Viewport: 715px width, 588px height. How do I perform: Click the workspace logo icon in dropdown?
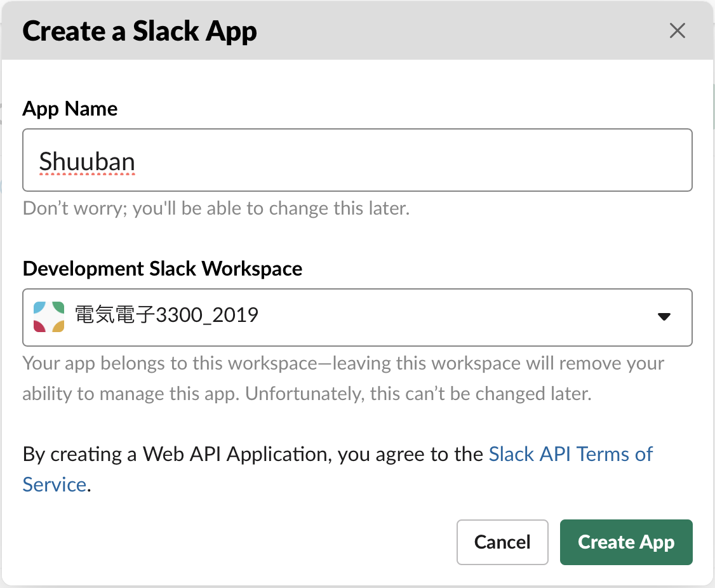click(49, 316)
